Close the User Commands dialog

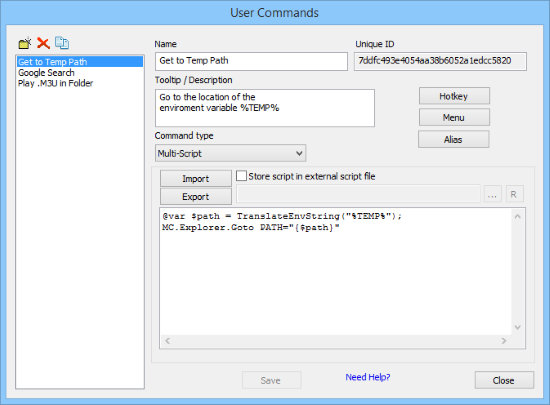pyautogui.click(x=504, y=380)
